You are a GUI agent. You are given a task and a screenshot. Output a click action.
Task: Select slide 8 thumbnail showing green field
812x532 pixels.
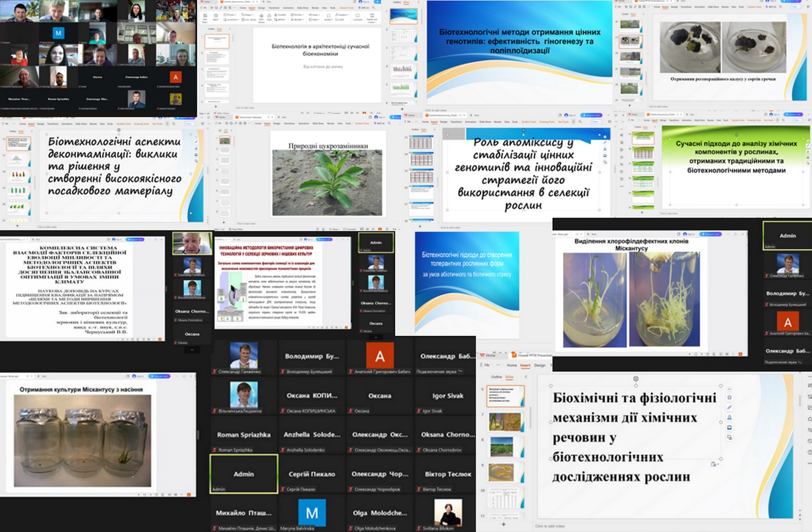pyautogui.click(x=504, y=447)
